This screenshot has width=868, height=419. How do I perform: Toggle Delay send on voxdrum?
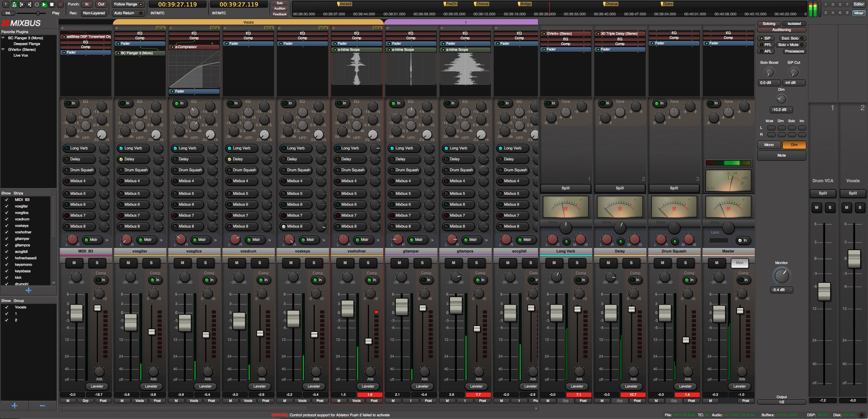(242, 159)
